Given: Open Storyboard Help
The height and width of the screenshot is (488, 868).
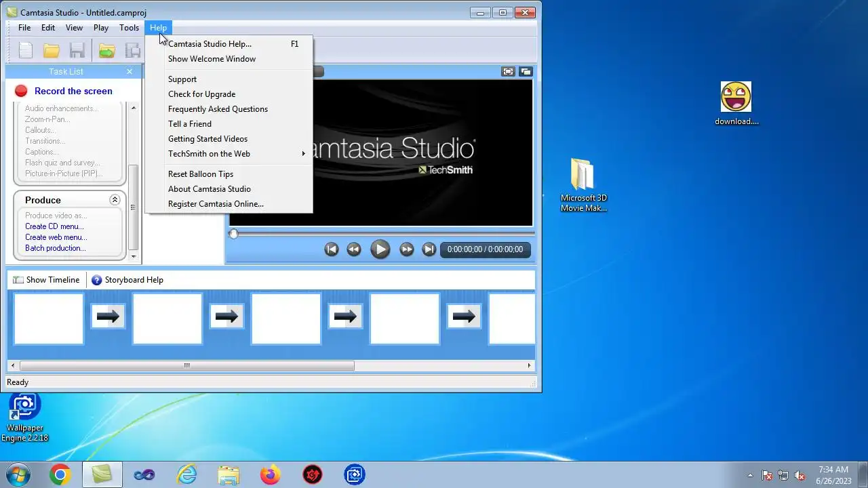Looking at the screenshot, I should [x=127, y=280].
